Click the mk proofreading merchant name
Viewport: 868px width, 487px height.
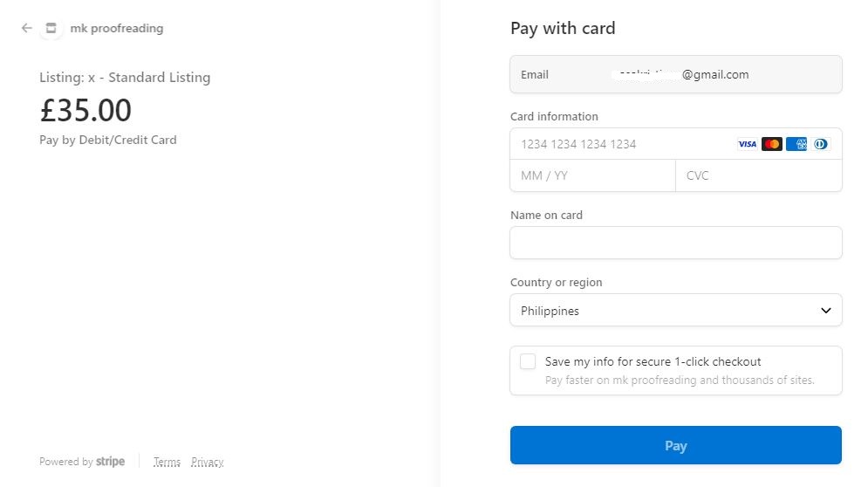pyautogui.click(x=116, y=28)
